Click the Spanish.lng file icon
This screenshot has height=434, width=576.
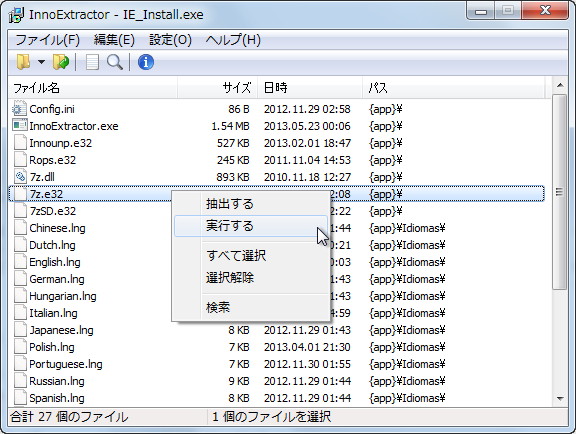(x=20, y=398)
